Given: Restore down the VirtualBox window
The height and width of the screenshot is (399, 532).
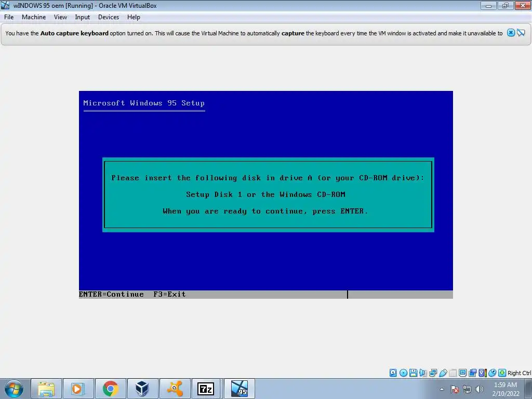Looking at the screenshot, I should (506, 5).
